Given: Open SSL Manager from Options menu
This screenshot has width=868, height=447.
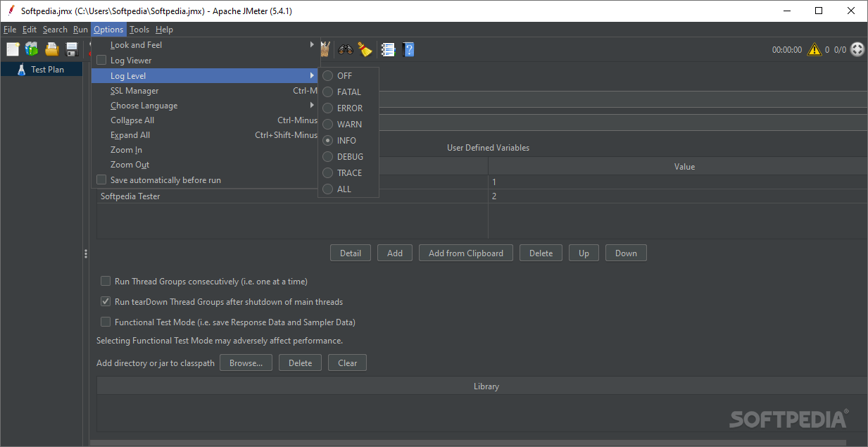Looking at the screenshot, I should [205, 91].
